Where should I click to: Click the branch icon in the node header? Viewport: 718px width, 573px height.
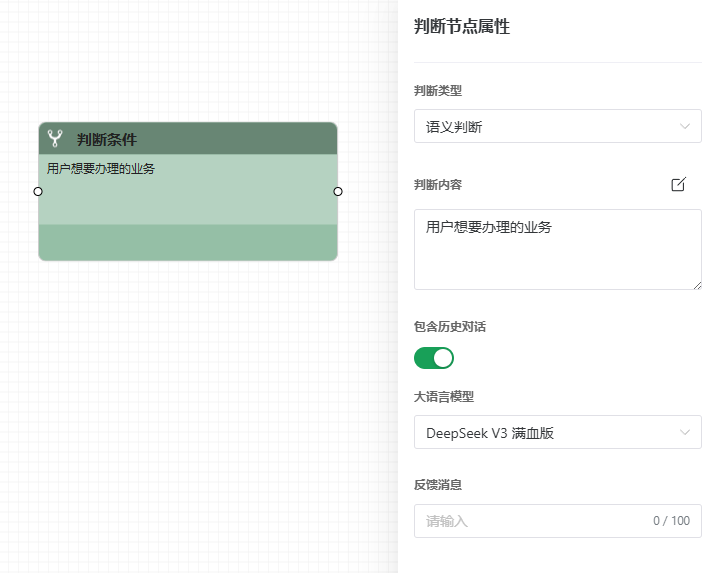(x=55, y=139)
